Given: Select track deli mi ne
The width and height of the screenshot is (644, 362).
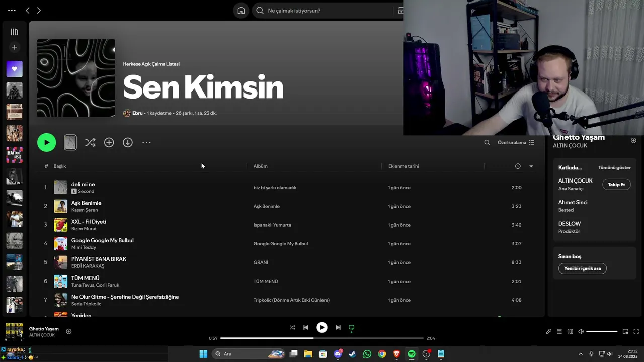Looking at the screenshot, I should [83, 184].
